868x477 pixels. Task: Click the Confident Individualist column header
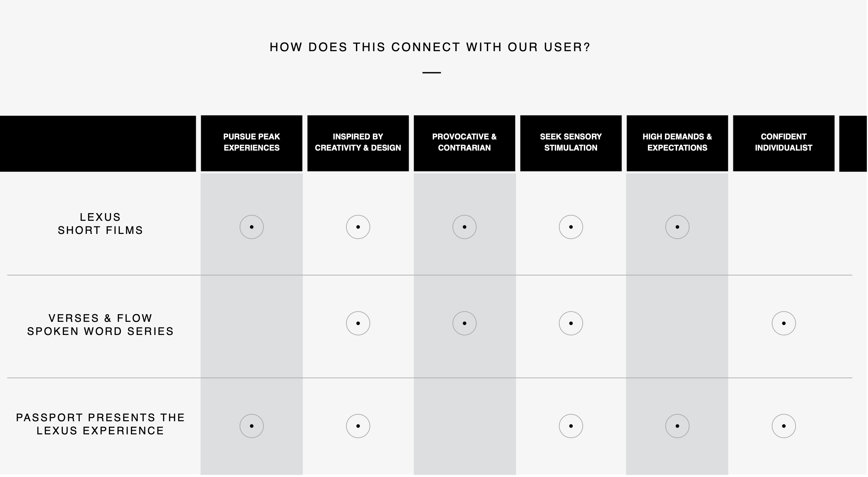pyautogui.click(x=784, y=143)
